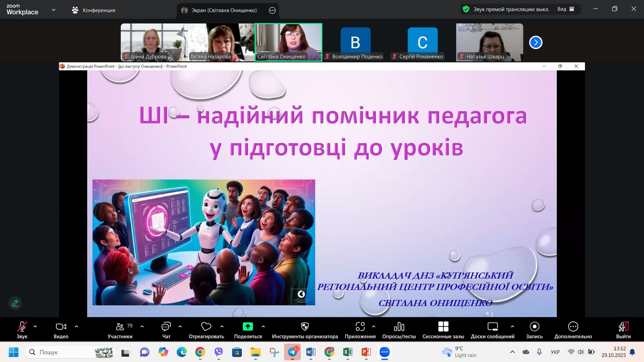The height and width of the screenshot is (362, 644).
Task: Open Polls/Quizzes icon
Action: pyautogui.click(x=399, y=326)
